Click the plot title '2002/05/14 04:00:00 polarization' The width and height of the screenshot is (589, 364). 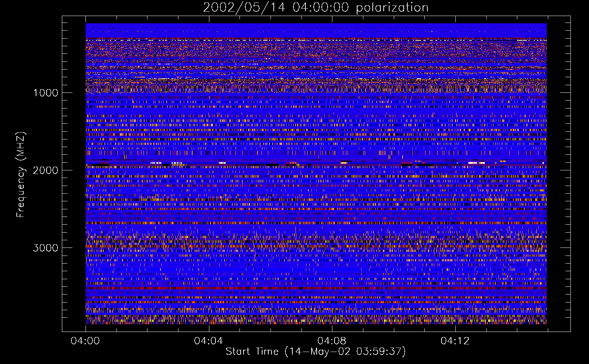[316, 8]
